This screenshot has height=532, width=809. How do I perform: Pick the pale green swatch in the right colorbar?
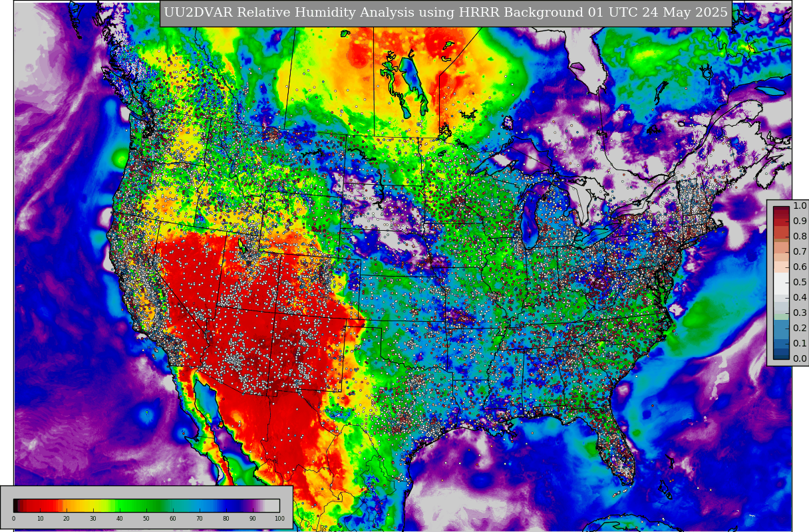coord(781,315)
